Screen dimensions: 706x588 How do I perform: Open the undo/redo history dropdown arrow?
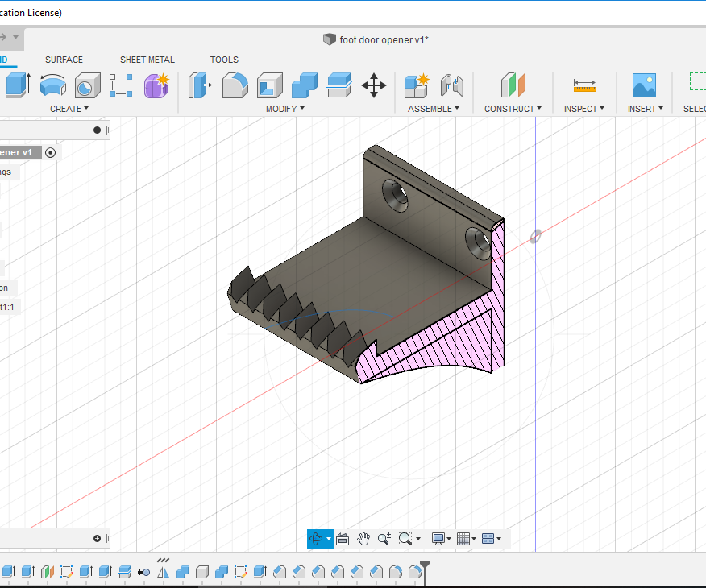(16, 37)
